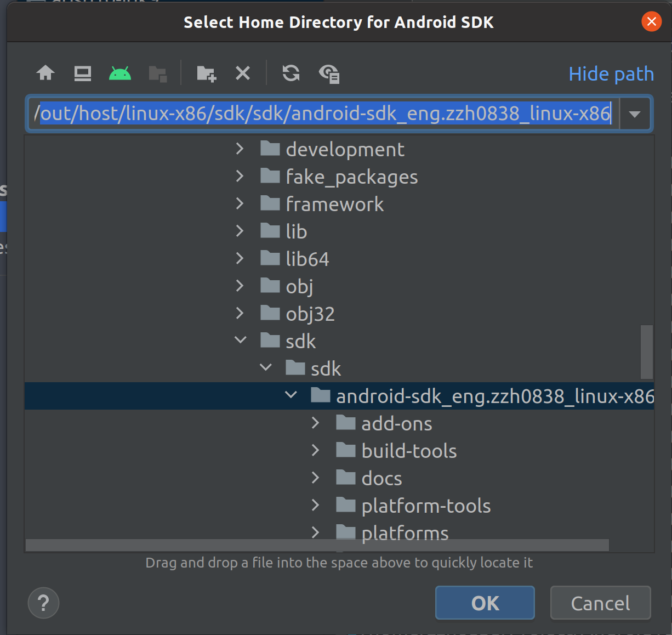Expand the lib64 folder
This screenshot has width=672, height=635.
pos(240,258)
